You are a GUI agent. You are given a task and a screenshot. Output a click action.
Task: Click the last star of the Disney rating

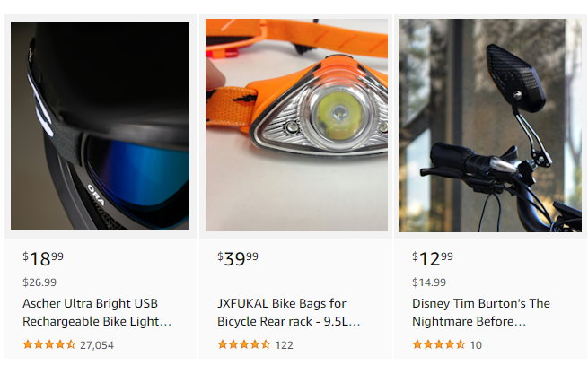point(460,344)
